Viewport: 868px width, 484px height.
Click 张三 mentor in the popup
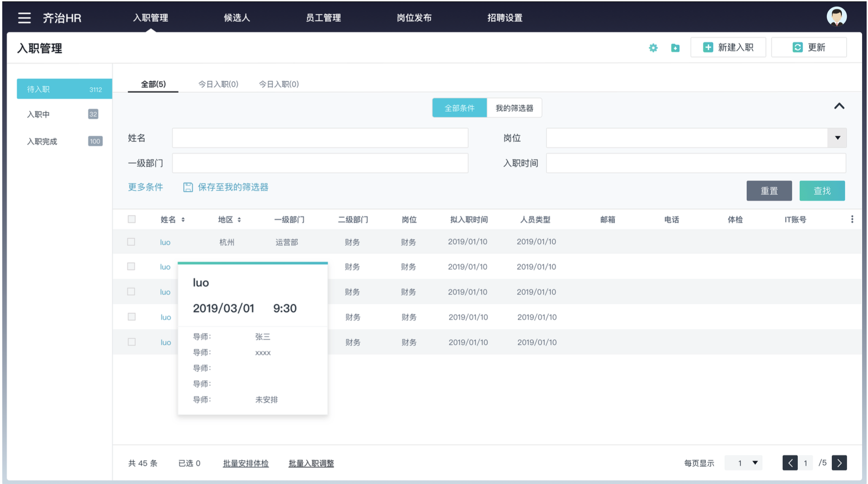point(262,337)
